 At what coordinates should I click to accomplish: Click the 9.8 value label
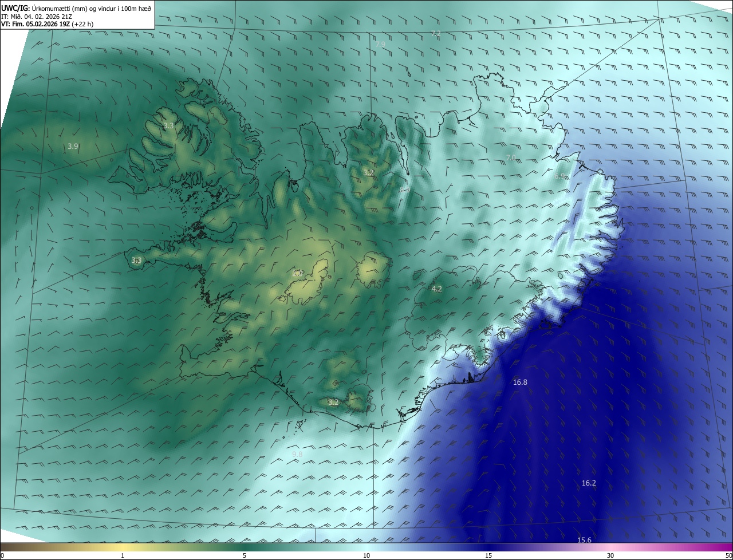tap(297, 455)
